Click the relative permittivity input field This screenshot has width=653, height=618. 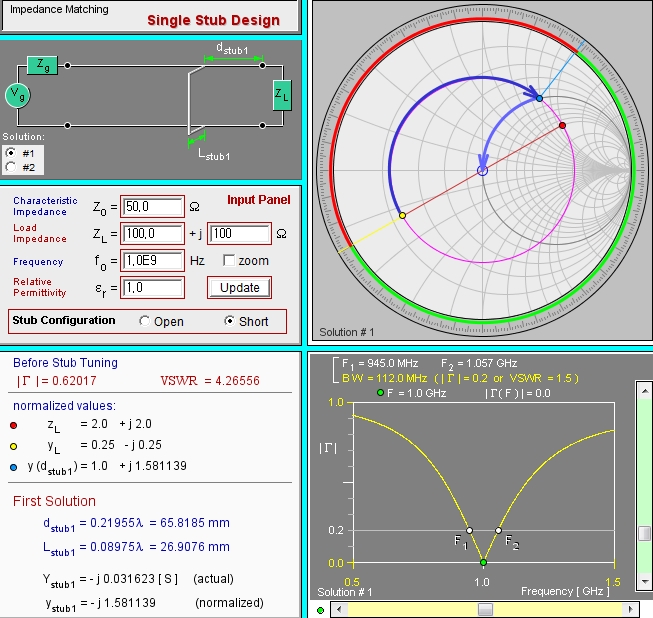[152, 288]
